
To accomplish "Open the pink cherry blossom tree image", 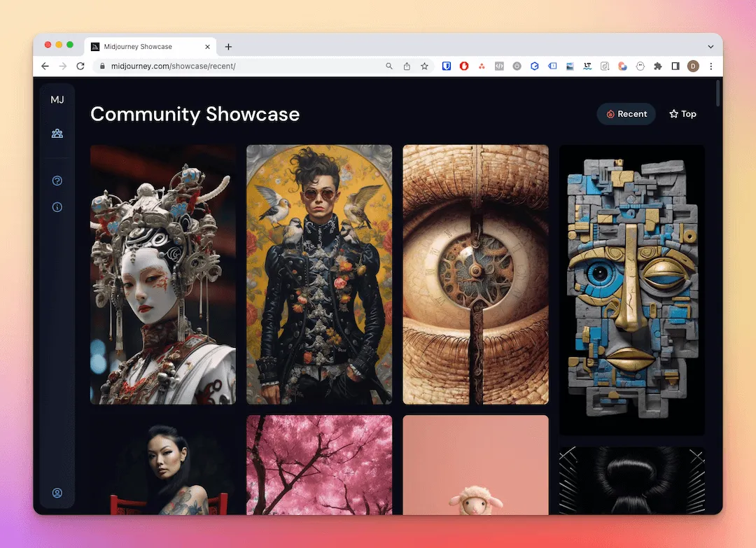I will point(319,465).
